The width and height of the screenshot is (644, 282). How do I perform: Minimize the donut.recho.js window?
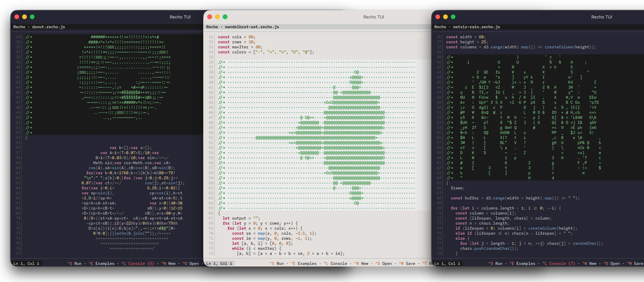click(25, 17)
